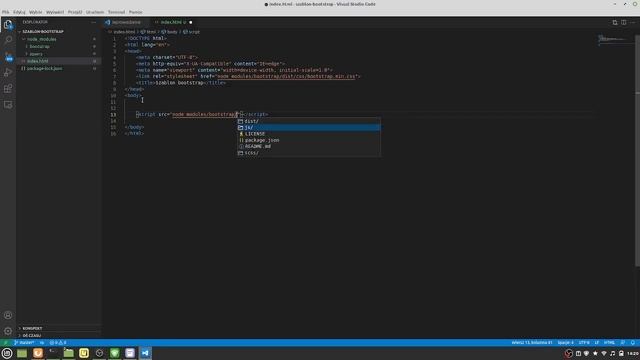
Task: Open the Przejdź menu
Action: click(x=75, y=12)
